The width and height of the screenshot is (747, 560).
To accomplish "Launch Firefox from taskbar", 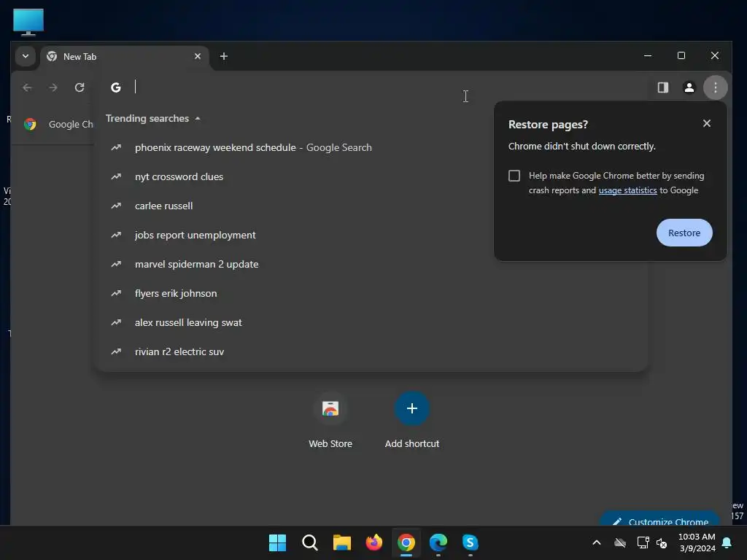I will tap(374, 542).
